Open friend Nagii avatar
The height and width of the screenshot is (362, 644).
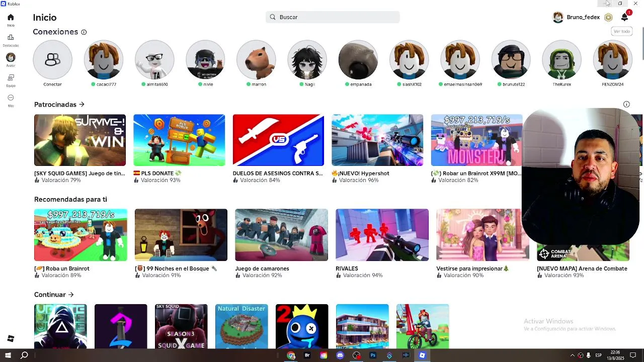point(307,60)
